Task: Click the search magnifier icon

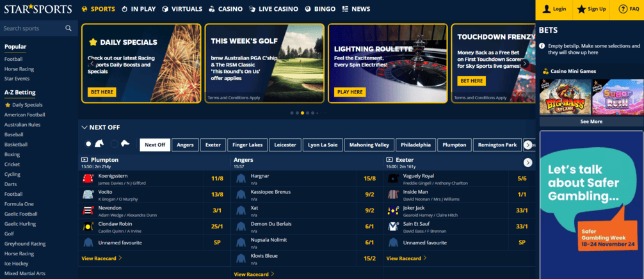Action: (68, 28)
